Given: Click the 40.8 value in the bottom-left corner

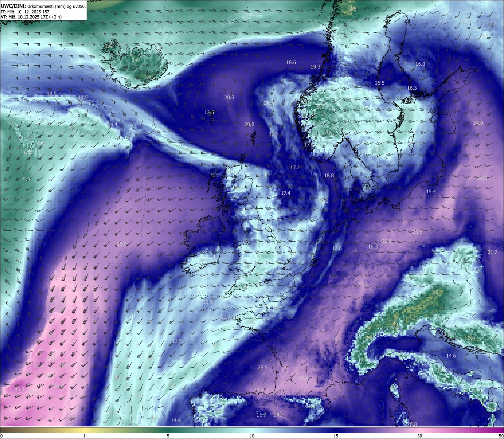Looking at the screenshot, I should pos(19,389).
